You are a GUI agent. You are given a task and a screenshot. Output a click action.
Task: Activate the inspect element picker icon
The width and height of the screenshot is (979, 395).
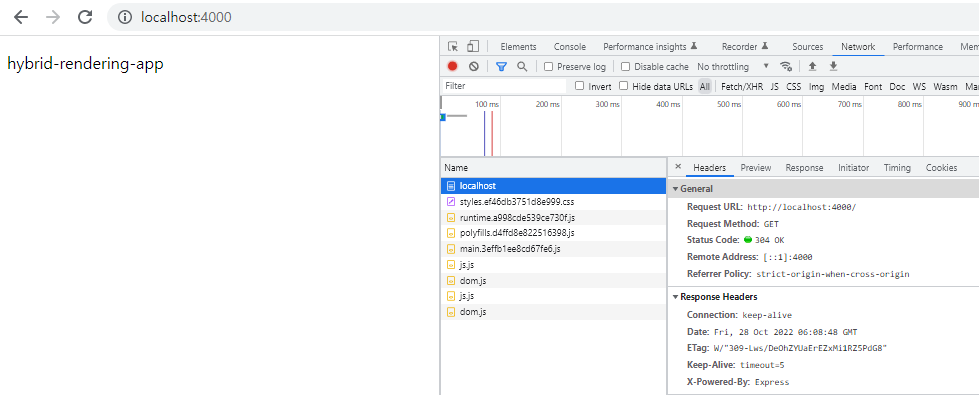click(453, 46)
